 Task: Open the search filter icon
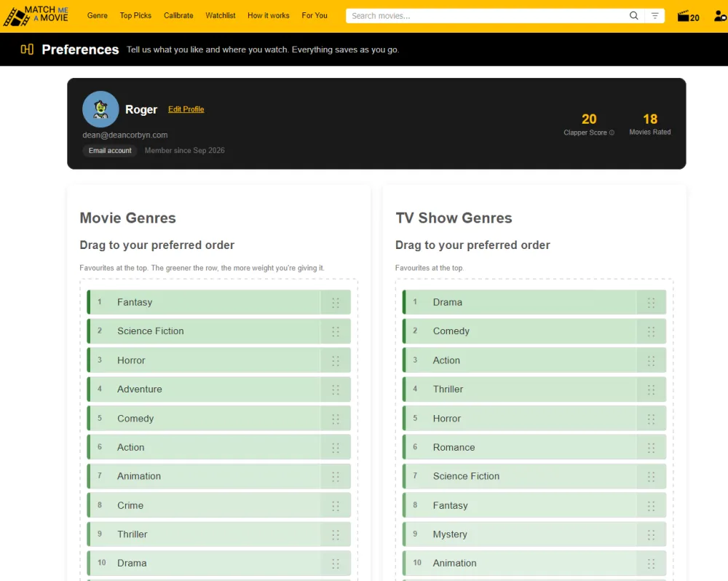pyautogui.click(x=654, y=16)
